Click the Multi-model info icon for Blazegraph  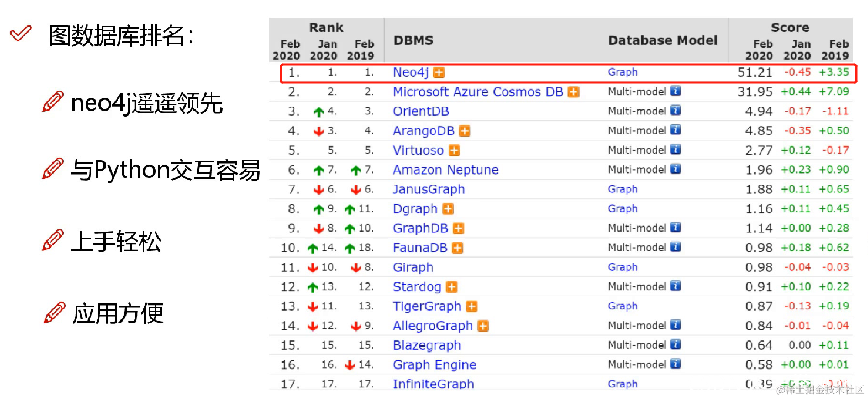pyautogui.click(x=676, y=344)
